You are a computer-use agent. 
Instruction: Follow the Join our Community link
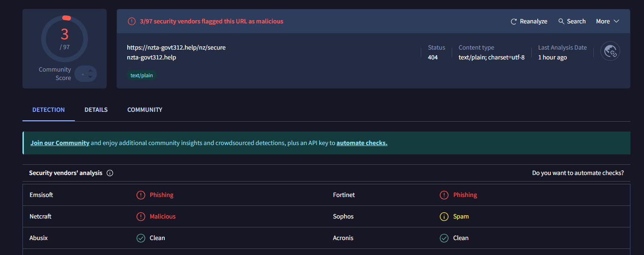tap(60, 143)
